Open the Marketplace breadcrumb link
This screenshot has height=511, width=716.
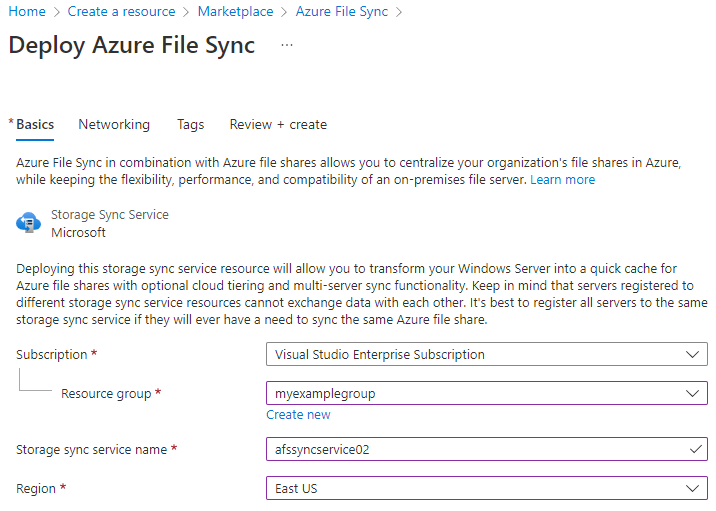tap(235, 12)
